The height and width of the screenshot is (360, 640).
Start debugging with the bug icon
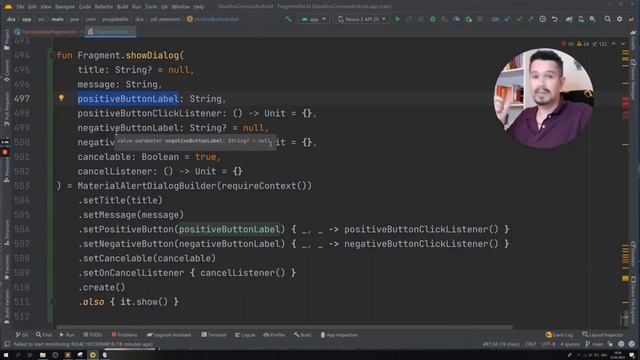tap(433, 19)
